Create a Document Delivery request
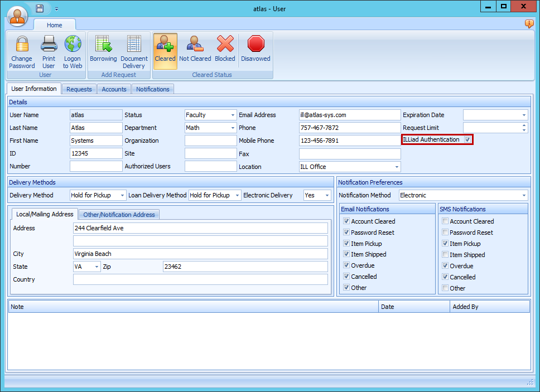The height and width of the screenshot is (392, 540). coord(134,50)
